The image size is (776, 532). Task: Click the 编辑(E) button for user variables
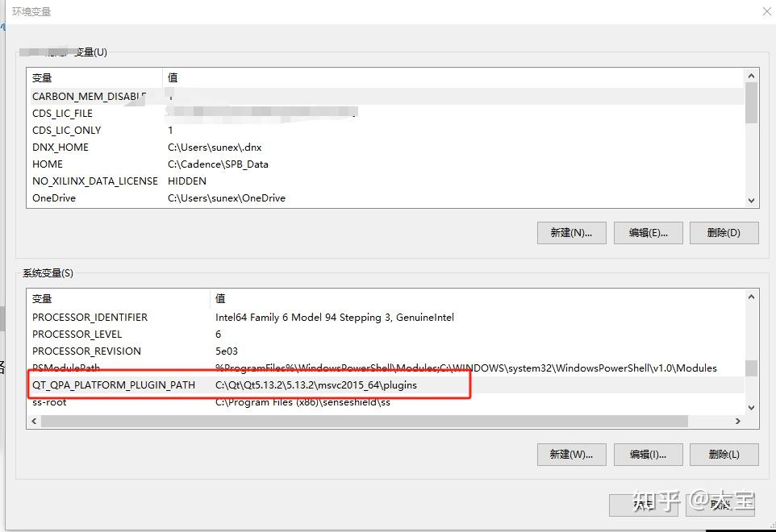[648, 233]
